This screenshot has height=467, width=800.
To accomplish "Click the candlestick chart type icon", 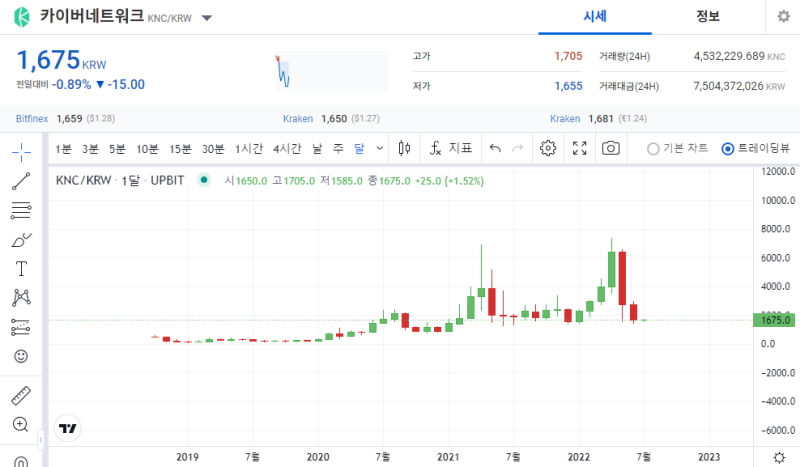I will tap(404, 149).
